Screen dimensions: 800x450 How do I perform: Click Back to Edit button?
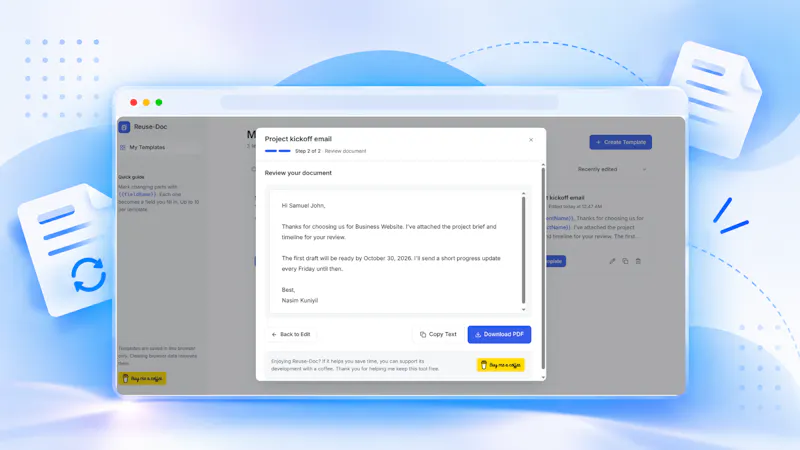(291, 335)
